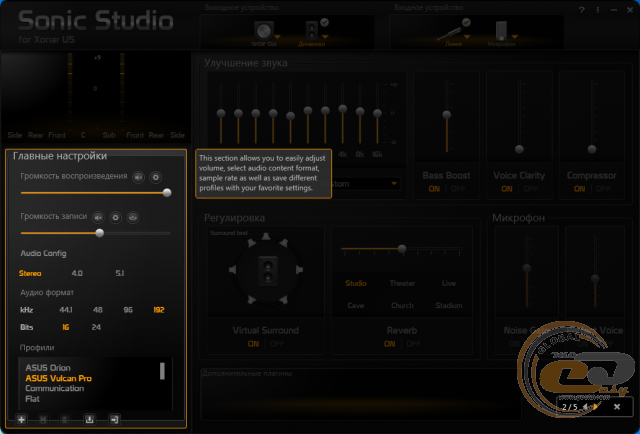Viewport: 640px width, 434px height.
Task: Set Audio Config to 4.0
Action: (77, 273)
